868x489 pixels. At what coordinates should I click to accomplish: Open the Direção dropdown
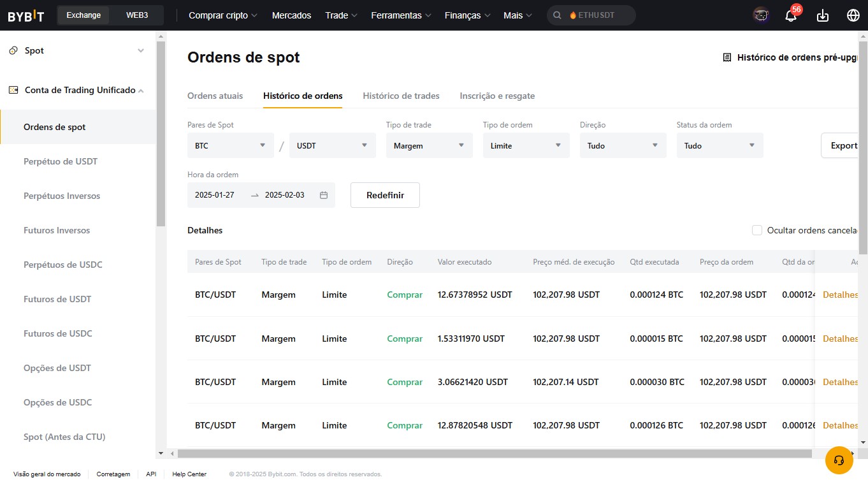(x=622, y=145)
